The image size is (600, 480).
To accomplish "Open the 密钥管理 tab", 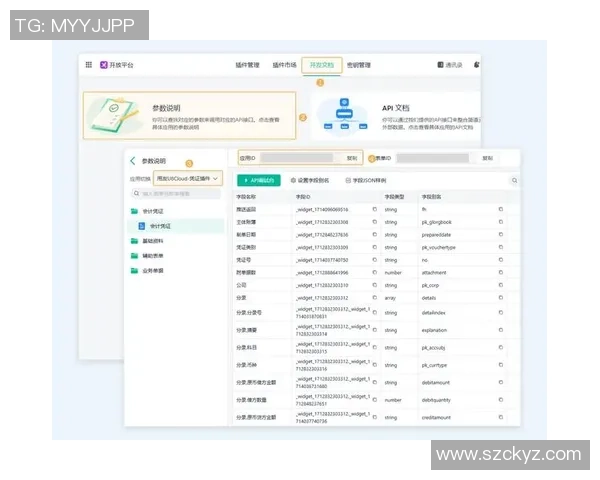I will [359, 65].
